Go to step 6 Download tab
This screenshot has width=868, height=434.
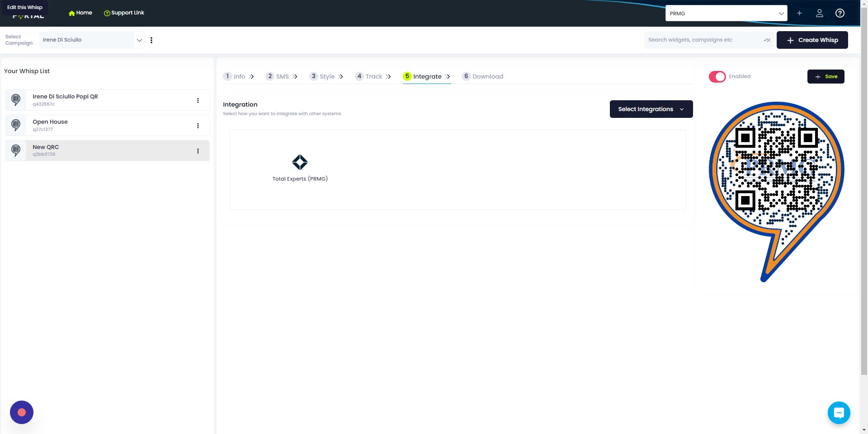pos(482,76)
